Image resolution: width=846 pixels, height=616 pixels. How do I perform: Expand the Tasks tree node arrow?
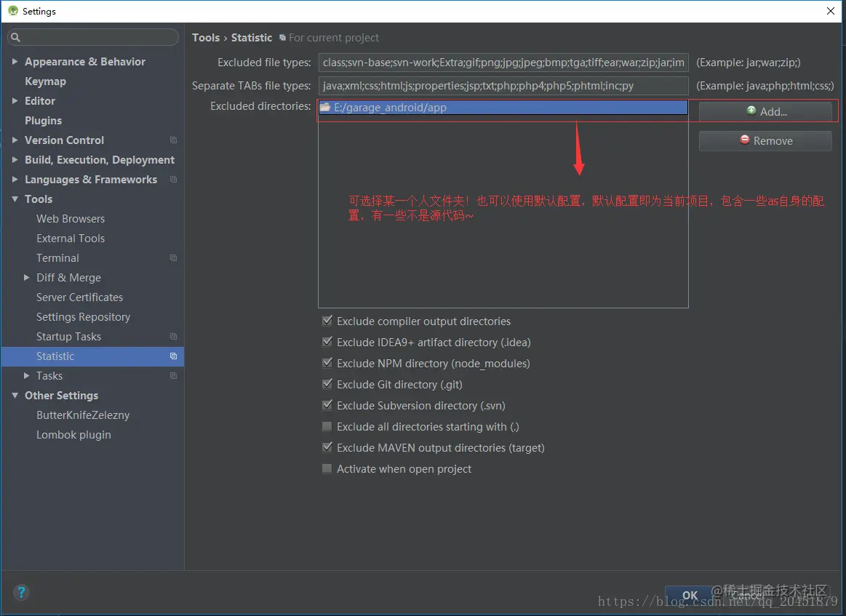[x=26, y=376]
